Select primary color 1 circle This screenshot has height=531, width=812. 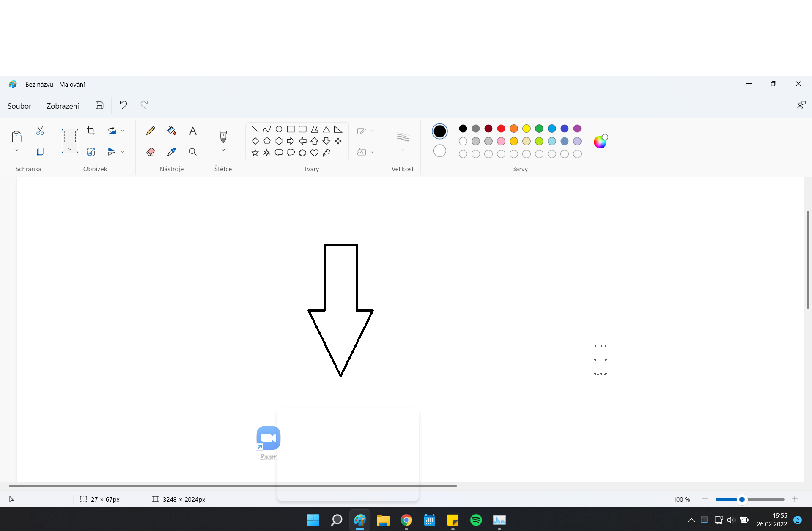[439, 131]
